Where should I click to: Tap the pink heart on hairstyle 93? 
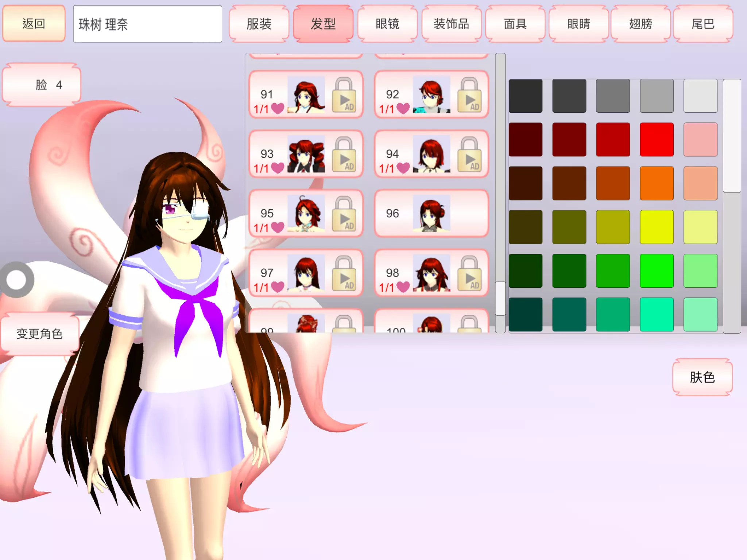(x=278, y=168)
